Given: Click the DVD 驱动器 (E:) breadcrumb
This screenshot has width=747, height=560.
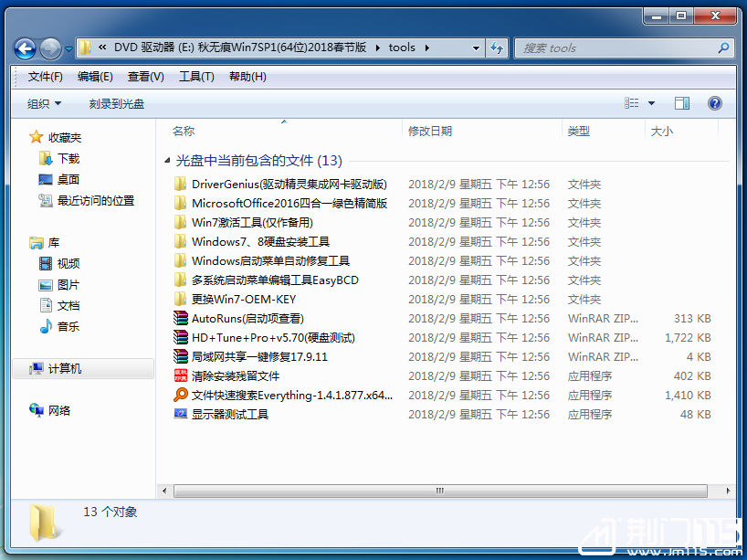Looking at the screenshot, I should point(239,48).
